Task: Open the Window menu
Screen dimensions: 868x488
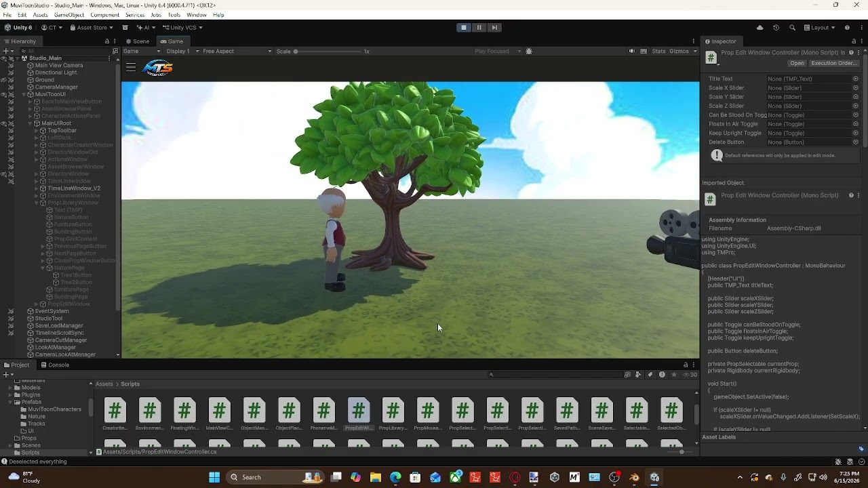Action: pos(197,15)
